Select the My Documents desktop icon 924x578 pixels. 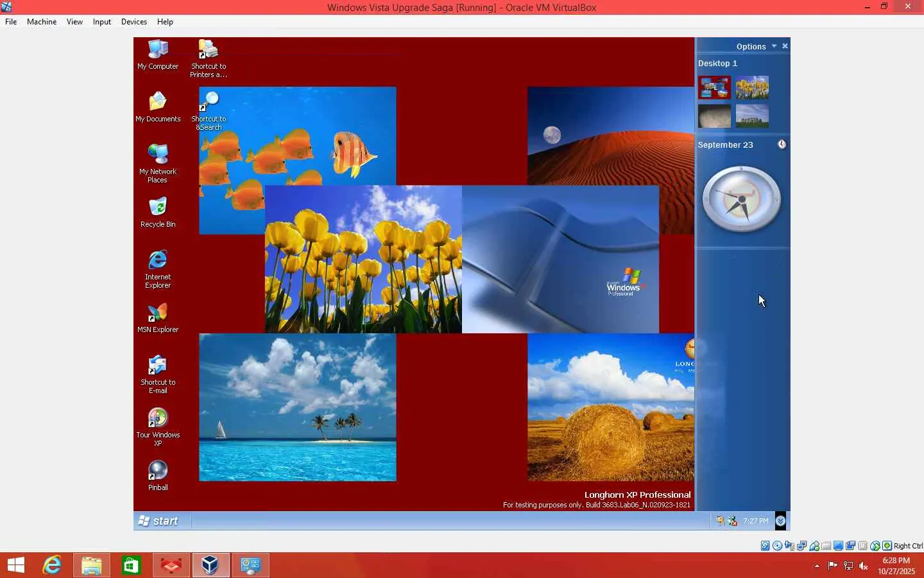pos(158,107)
